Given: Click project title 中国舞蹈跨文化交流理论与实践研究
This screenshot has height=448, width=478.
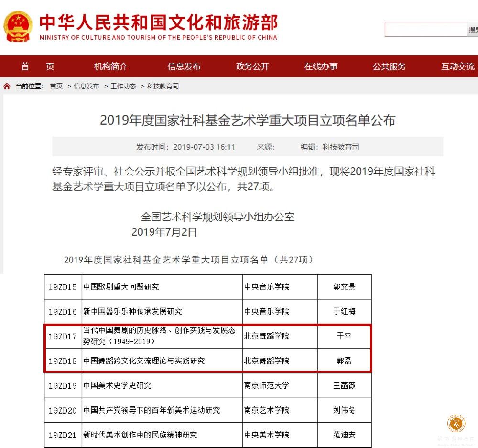Looking at the screenshot, I should coord(144,361).
